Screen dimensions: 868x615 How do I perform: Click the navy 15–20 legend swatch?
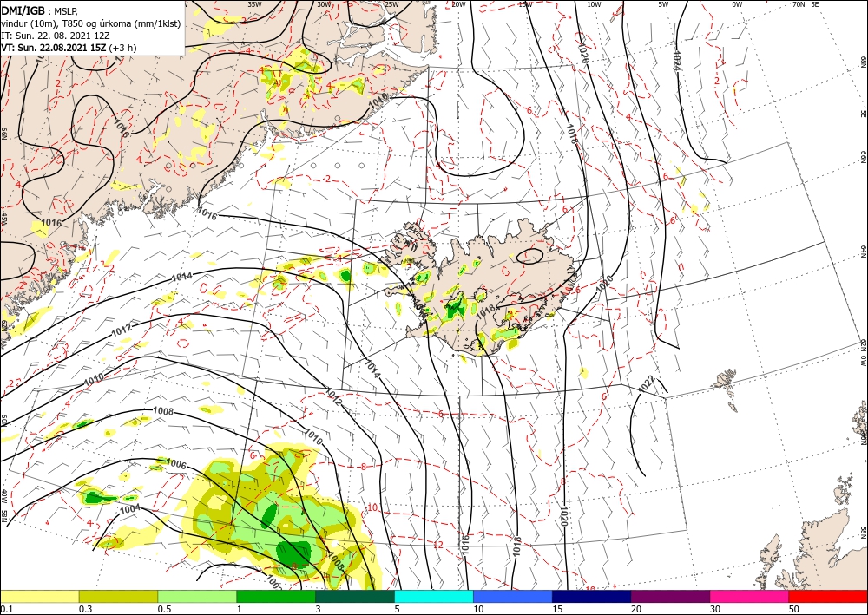[592, 596]
